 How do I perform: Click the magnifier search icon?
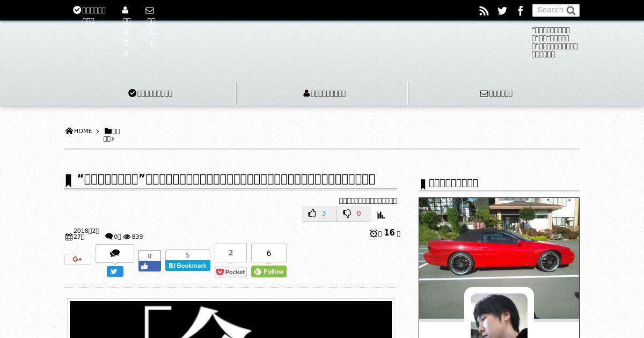[571, 10]
